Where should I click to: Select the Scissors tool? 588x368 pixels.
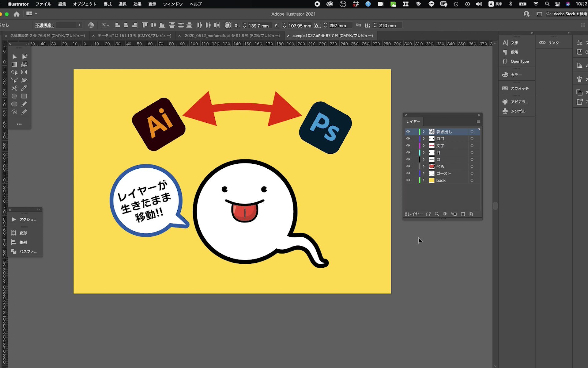click(x=14, y=88)
